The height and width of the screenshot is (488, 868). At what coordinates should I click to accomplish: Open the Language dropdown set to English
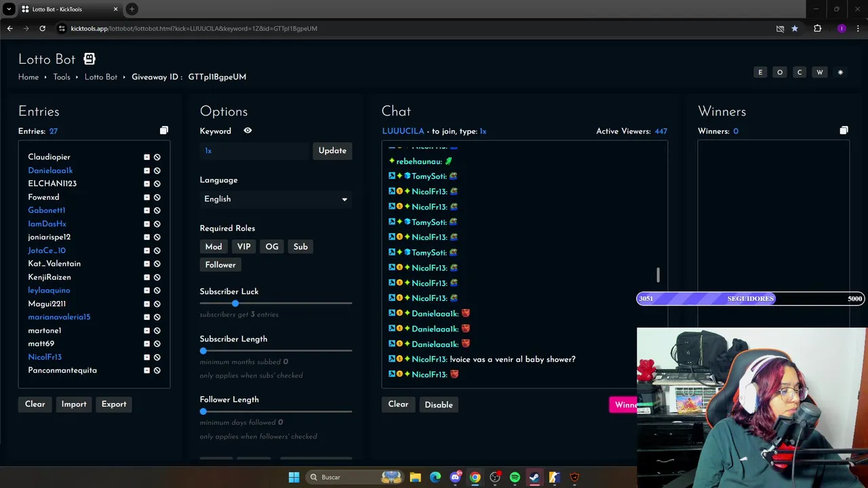[276, 199]
